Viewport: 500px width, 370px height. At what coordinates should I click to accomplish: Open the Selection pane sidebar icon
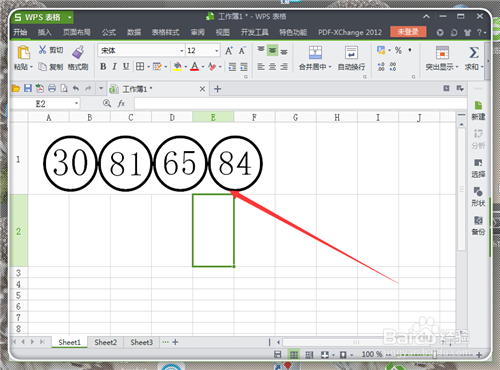(x=478, y=163)
